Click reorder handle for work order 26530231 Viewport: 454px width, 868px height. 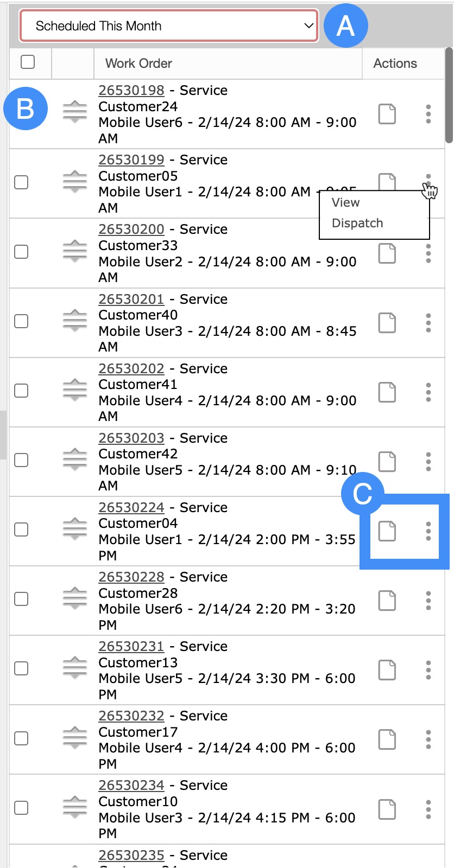[x=75, y=669]
